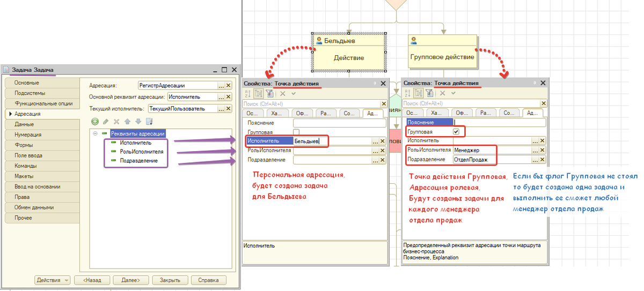Click the pencil Edit icon in Задача window

pos(106,122)
